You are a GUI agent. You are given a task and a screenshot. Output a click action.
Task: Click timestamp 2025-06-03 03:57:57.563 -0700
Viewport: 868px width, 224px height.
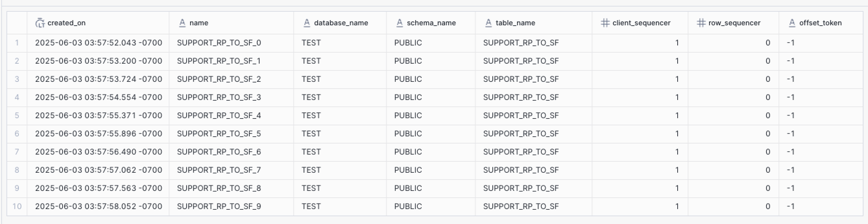click(99, 188)
